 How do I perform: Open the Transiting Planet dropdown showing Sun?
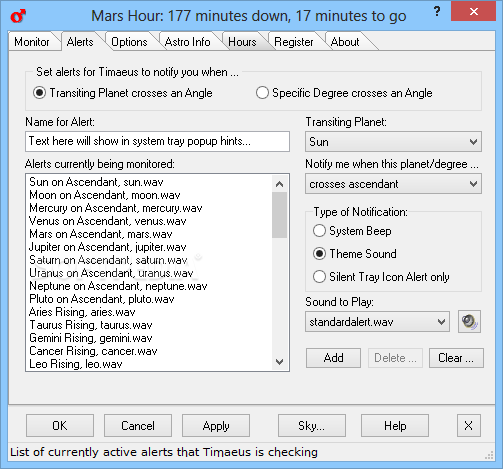pos(393,142)
